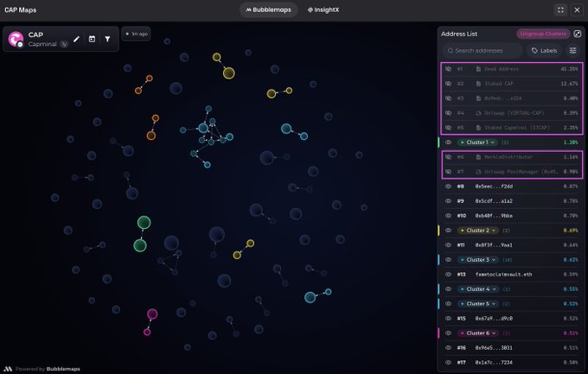
Task: Click the CAP token logo
Action: 16,39
